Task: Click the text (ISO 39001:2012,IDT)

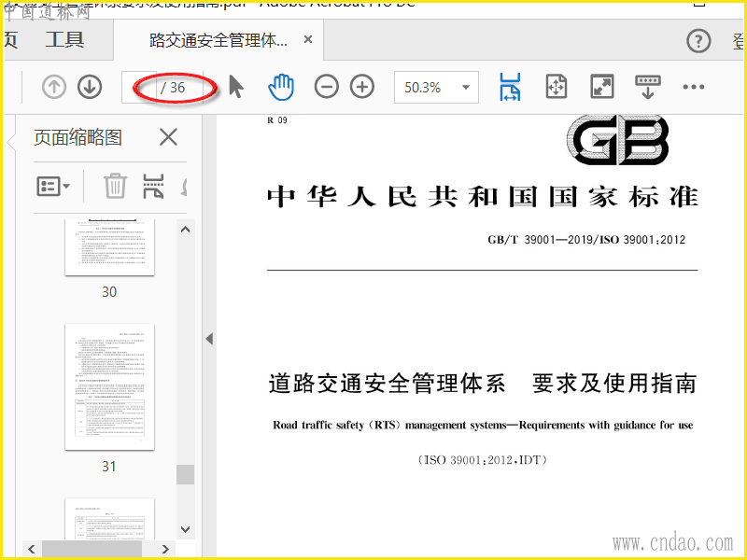Action: click(x=482, y=460)
